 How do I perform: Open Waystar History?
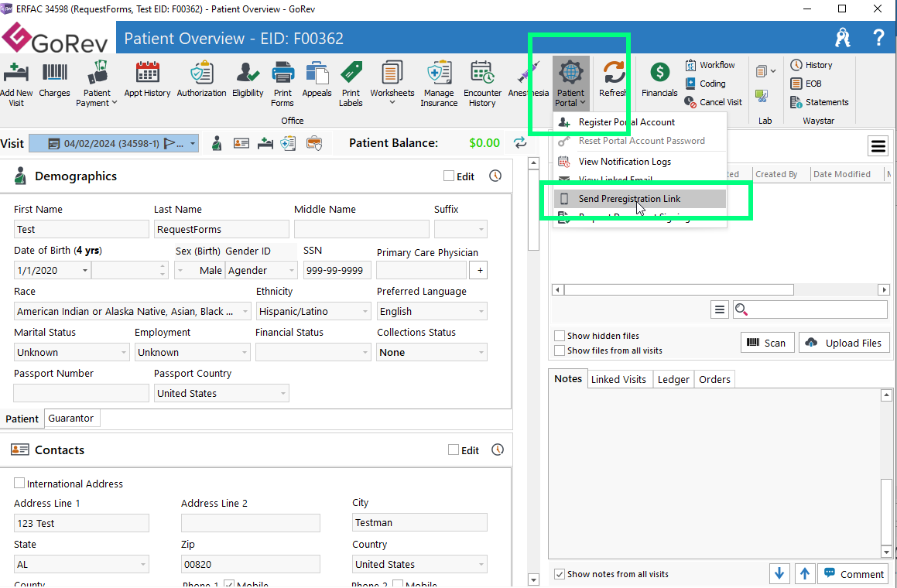[x=811, y=65]
